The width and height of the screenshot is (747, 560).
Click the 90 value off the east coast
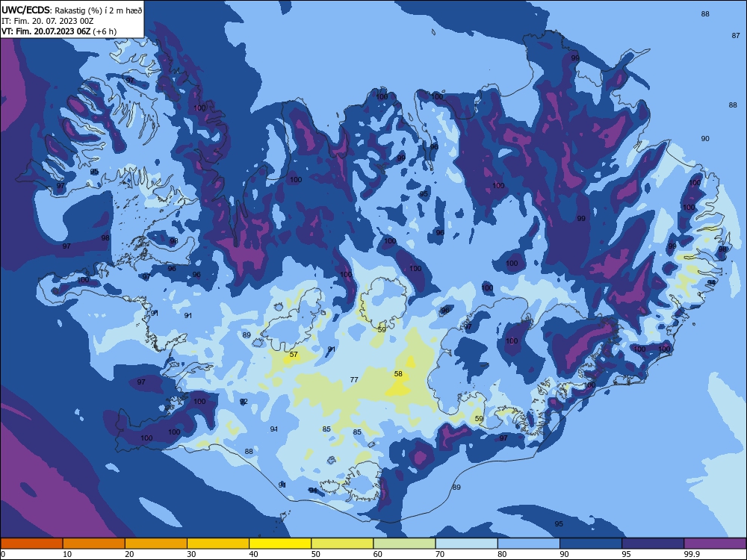tap(705, 139)
